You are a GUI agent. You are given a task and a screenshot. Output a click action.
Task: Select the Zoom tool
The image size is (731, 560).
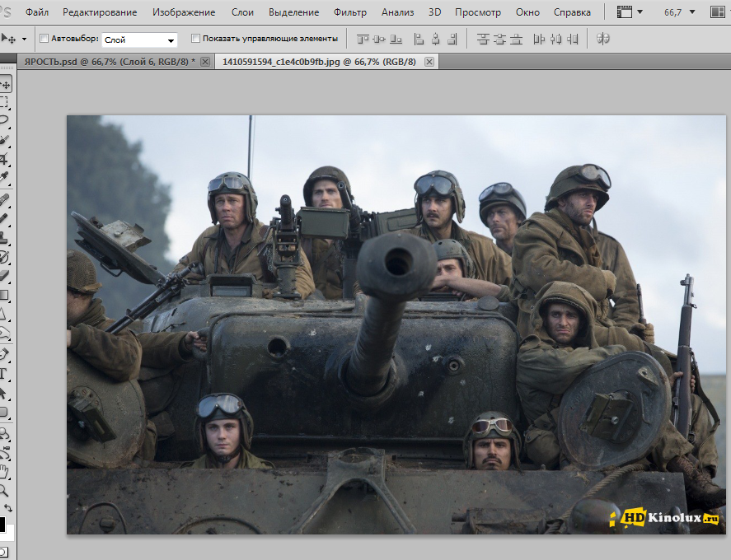4,490
